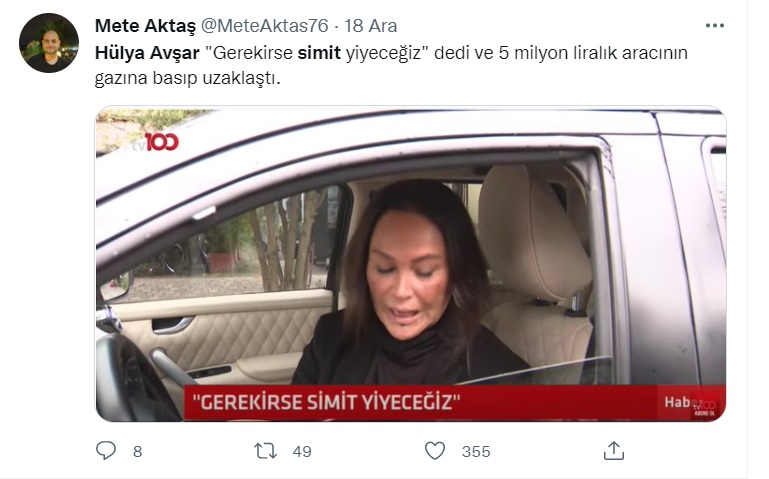This screenshot has height=479, width=769.
Task: Click the bold simit keyword
Action: (x=319, y=53)
